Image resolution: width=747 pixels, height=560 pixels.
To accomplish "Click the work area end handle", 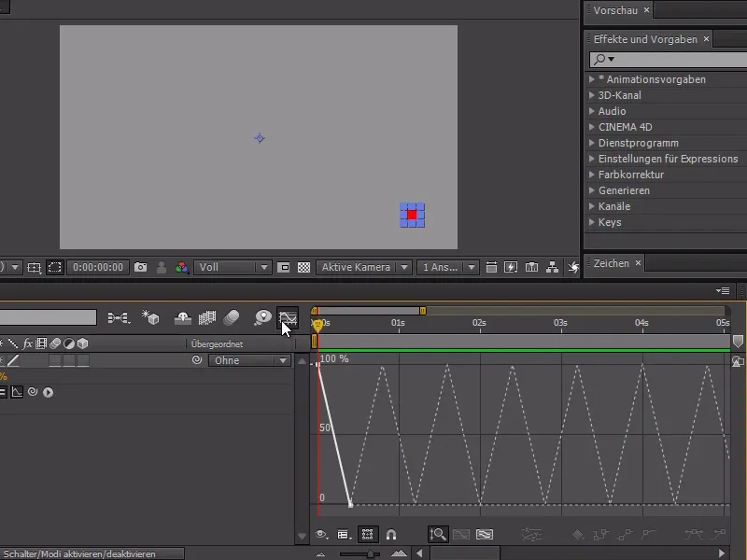I will point(423,311).
